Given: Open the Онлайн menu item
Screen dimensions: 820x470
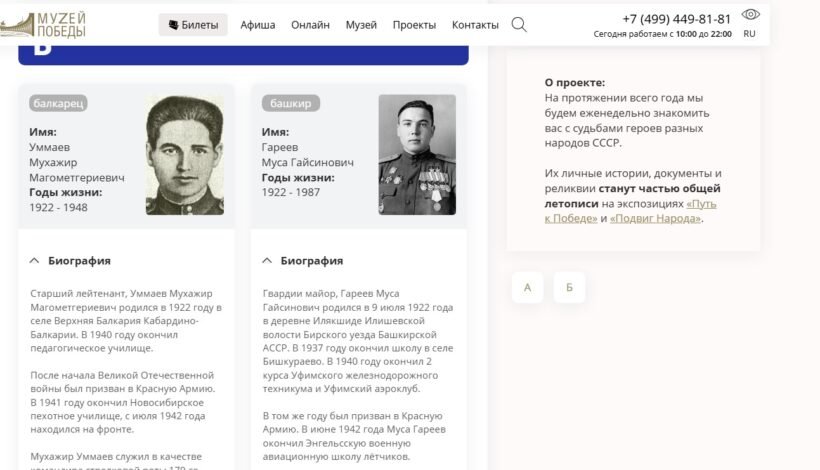Looking at the screenshot, I should (x=310, y=25).
